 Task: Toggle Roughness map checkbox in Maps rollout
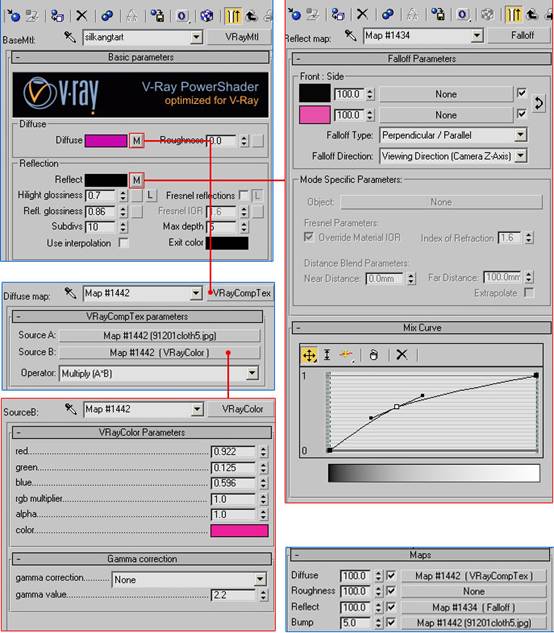tap(391, 591)
